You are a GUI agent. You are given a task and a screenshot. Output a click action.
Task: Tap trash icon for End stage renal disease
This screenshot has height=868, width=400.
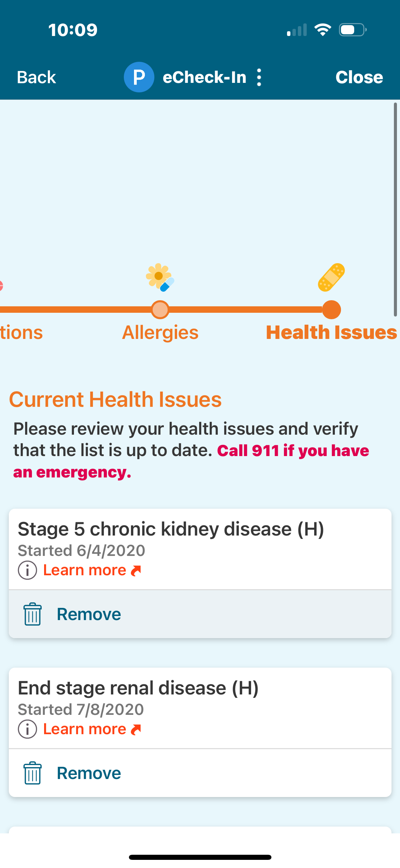(x=33, y=773)
